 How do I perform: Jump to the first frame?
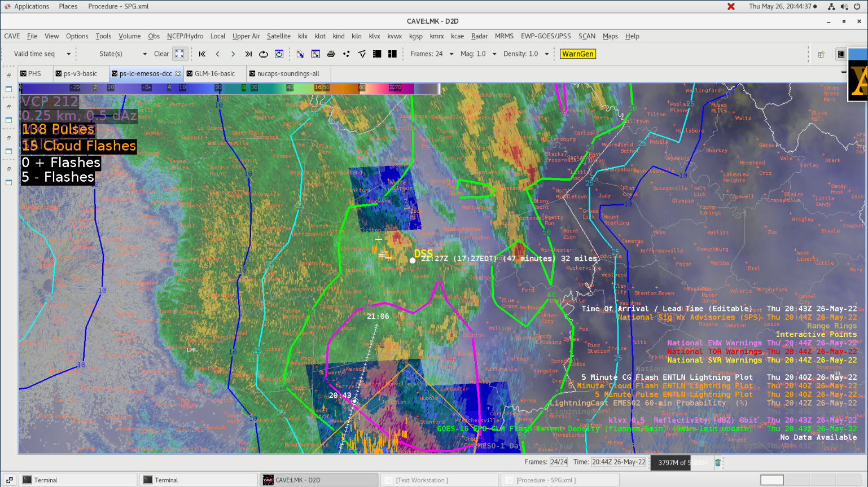click(x=202, y=54)
